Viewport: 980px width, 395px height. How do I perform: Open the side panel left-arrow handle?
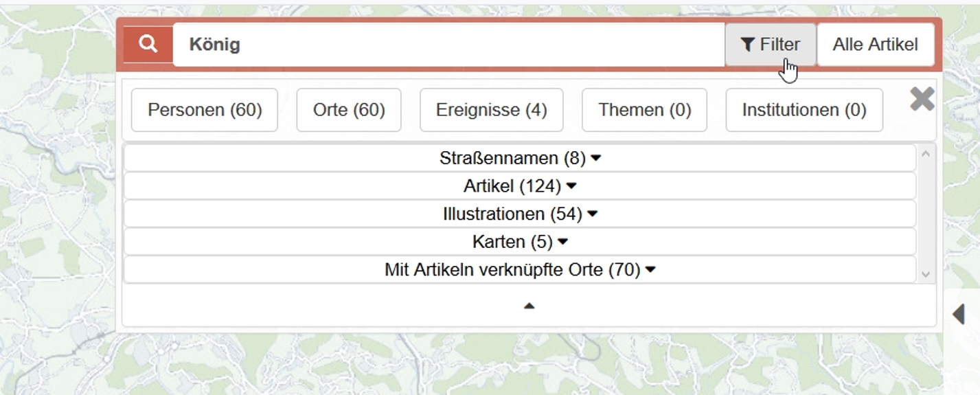click(959, 314)
